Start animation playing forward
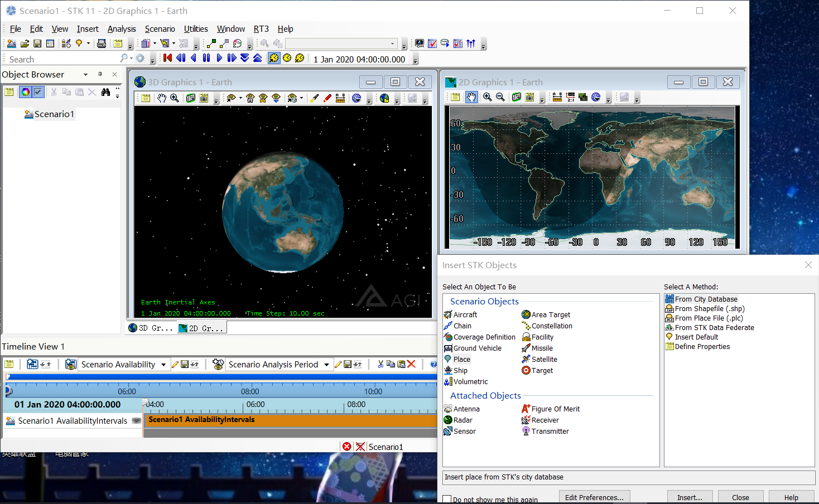Viewport: 819px width, 504px height. (x=219, y=58)
